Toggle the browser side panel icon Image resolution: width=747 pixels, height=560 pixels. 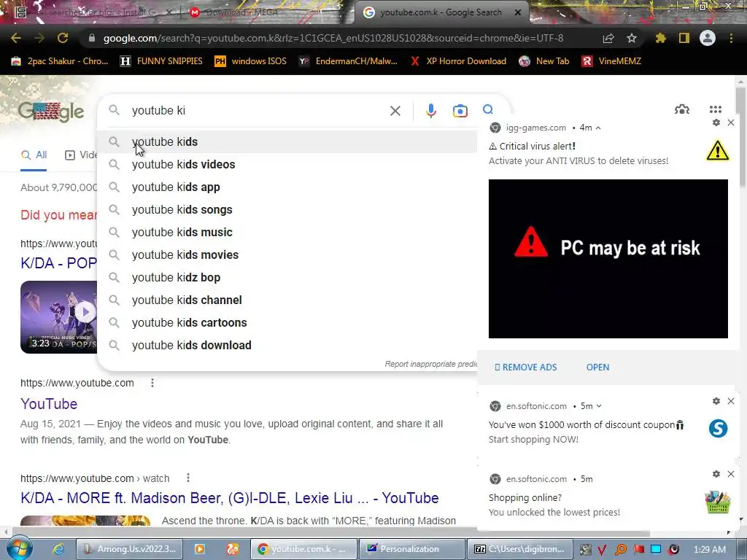(684, 38)
